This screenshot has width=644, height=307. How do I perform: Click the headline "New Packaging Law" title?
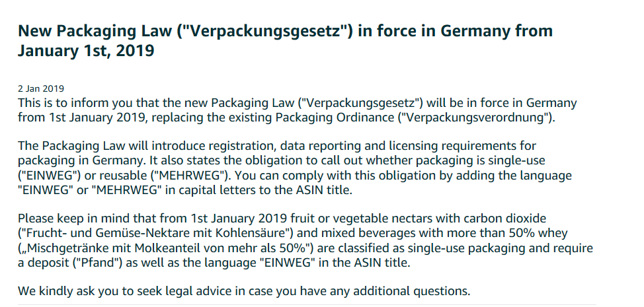285,40
